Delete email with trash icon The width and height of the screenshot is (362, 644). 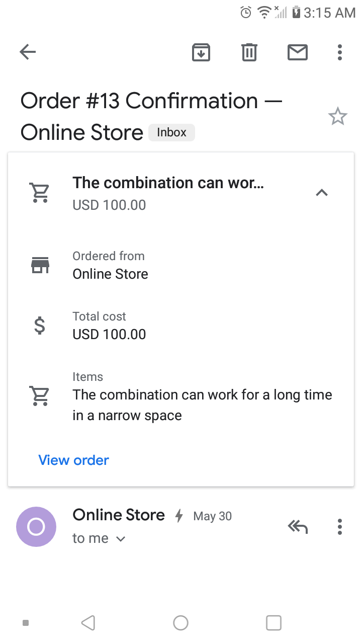click(249, 52)
